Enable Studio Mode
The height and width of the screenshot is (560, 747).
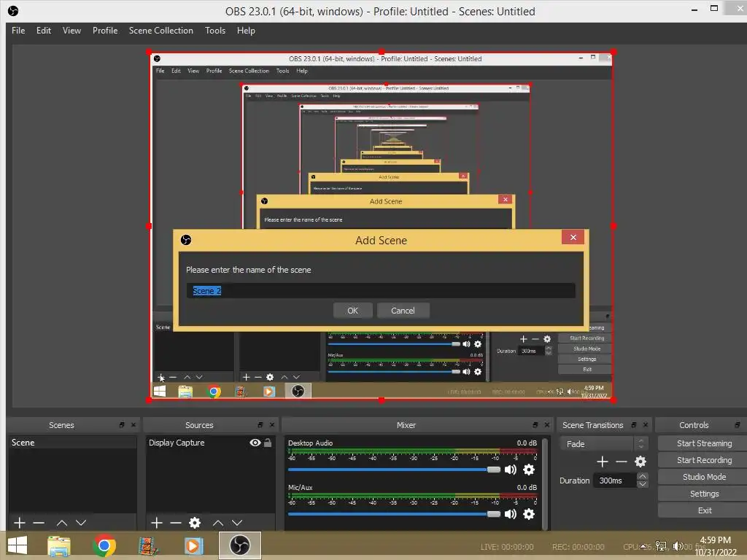click(x=704, y=477)
